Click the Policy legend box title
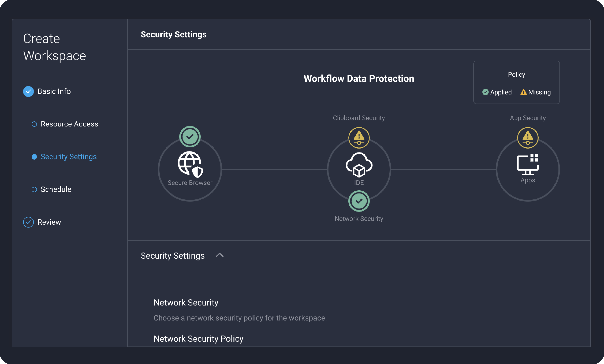 516,74
